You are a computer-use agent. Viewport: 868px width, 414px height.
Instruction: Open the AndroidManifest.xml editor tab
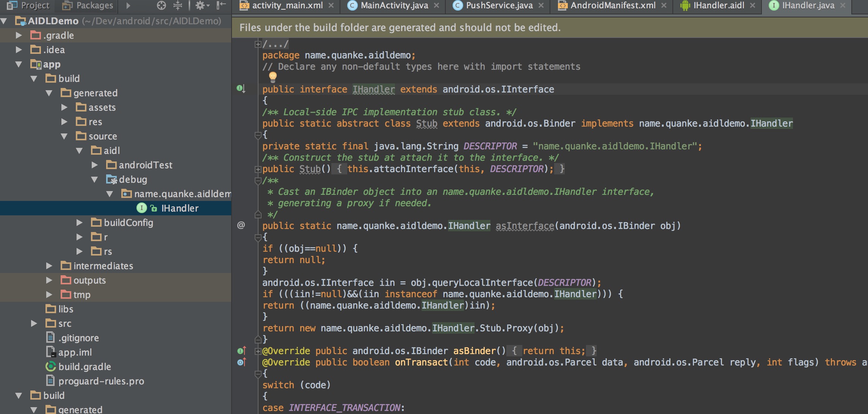pos(613,5)
